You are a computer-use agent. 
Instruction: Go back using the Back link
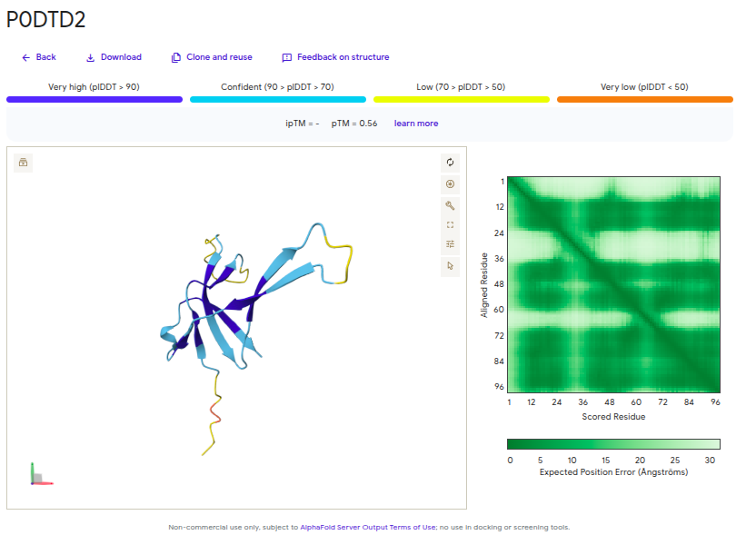[x=39, y=57]
